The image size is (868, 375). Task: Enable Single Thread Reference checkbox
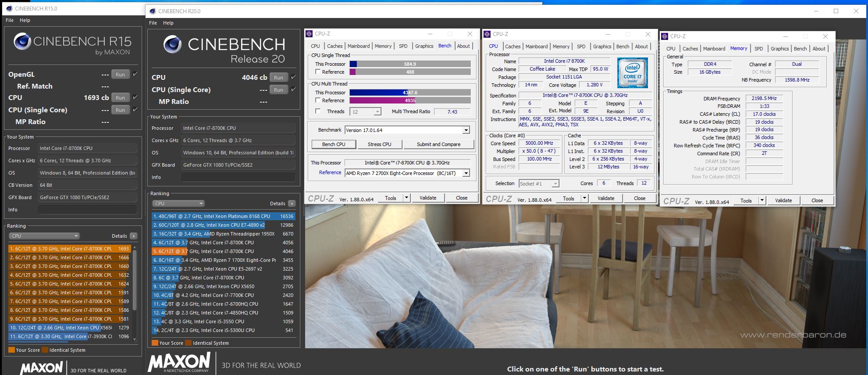point(318,72)
